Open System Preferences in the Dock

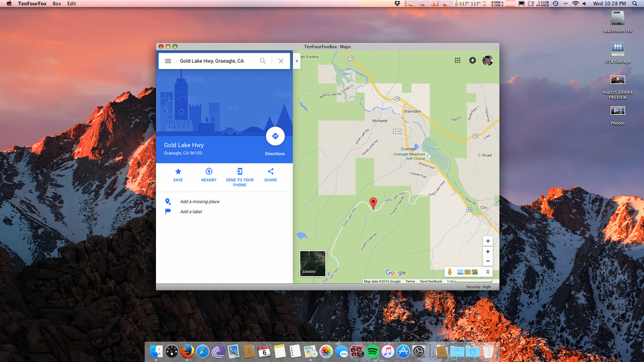tap(418, 351)
